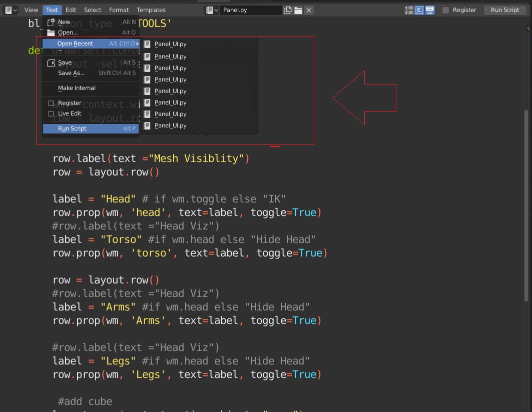Close the open Text menu via its header label
The height and width of the screenshot is (412, 532).
click(52, 10)
